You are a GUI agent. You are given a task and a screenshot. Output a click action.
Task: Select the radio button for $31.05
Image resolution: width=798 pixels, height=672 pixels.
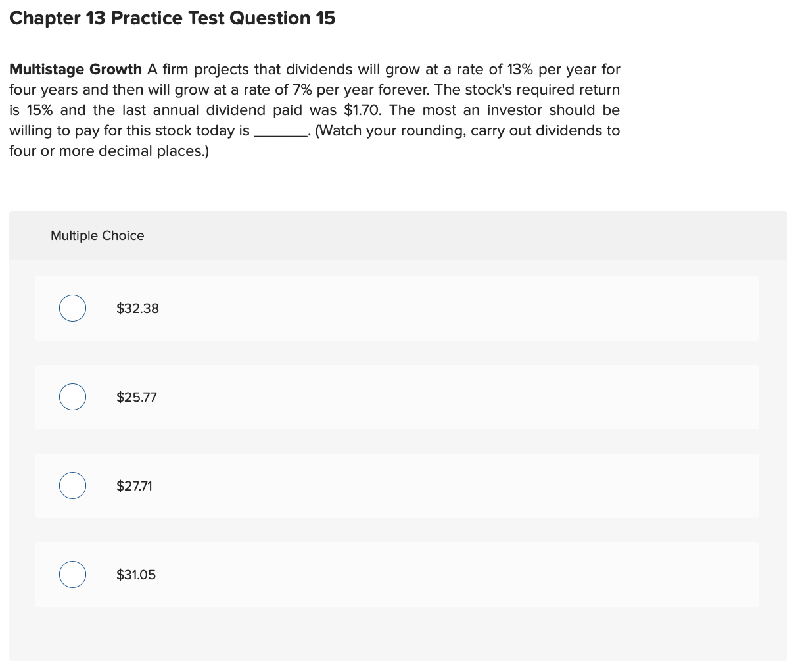click(x=72, y=574)
